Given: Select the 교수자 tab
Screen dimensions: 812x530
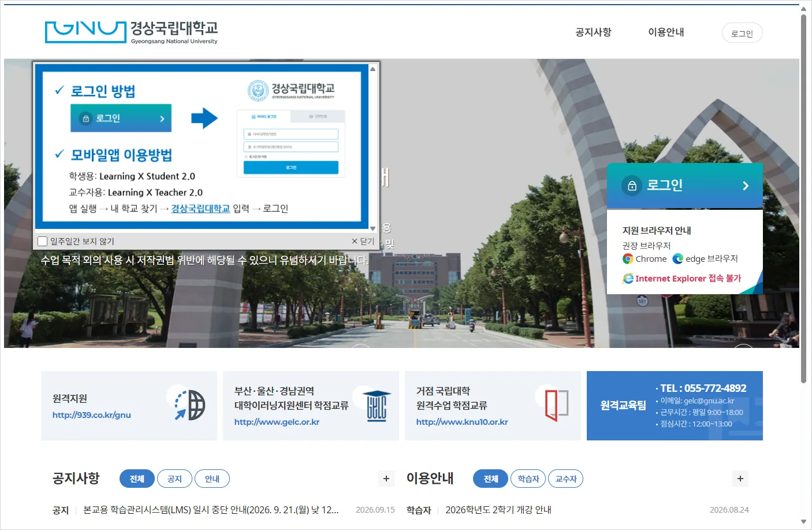Looking at the screenshot, I should click(566, 479).
